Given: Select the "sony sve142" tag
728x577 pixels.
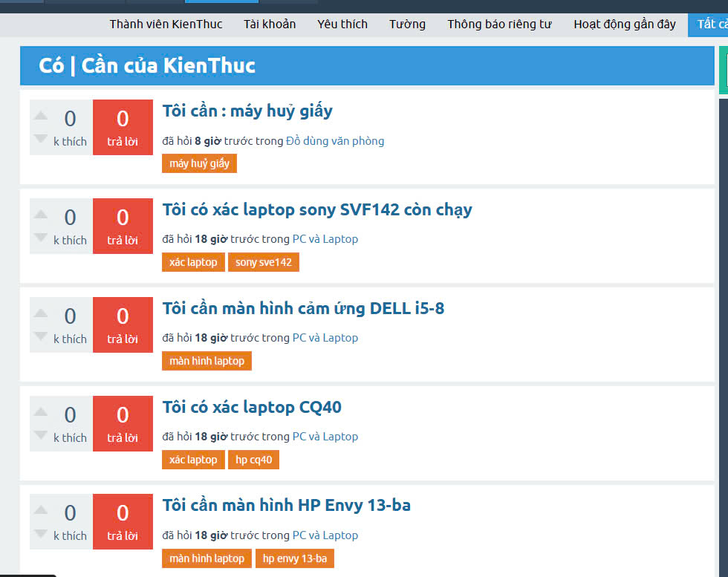Looking at the screenshot, I should tap(264, 262).
